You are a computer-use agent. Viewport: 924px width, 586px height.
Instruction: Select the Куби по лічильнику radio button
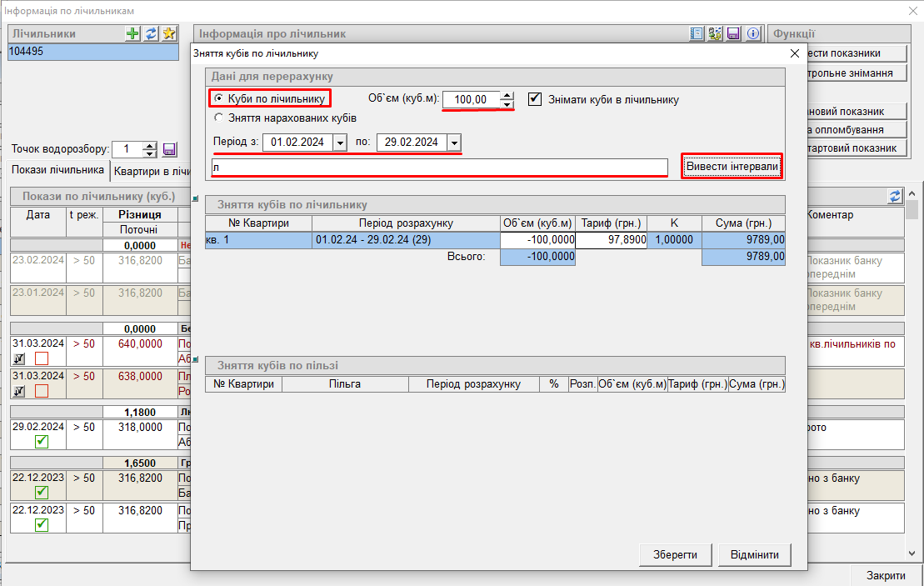(x=219, y=98)
